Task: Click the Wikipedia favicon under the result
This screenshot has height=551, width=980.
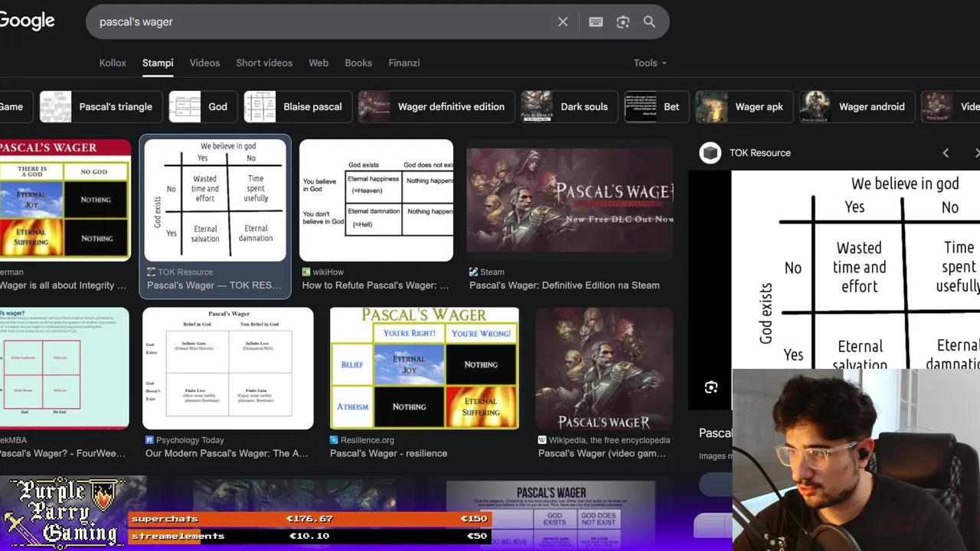Action: (542, 440)
